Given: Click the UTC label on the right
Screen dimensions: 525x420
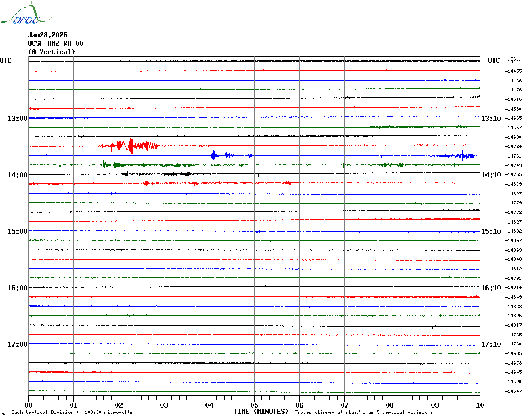Looking at the screenshot, I should [493, 60].
